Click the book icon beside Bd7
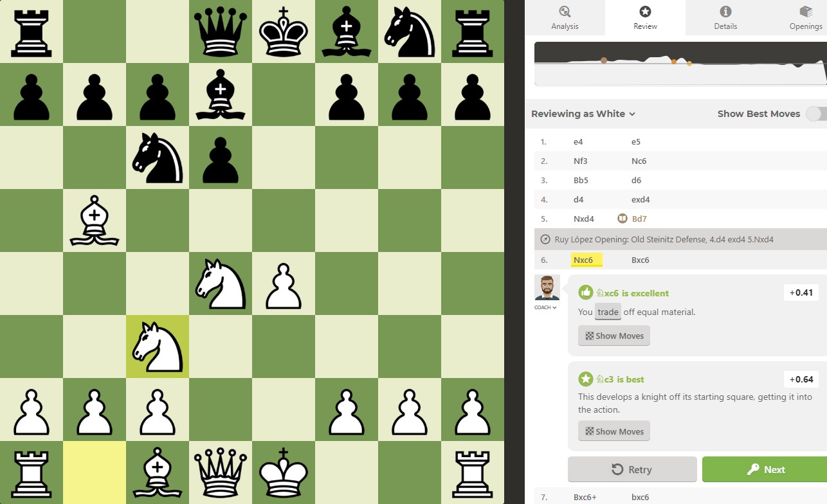 click(x=622, y=219)
